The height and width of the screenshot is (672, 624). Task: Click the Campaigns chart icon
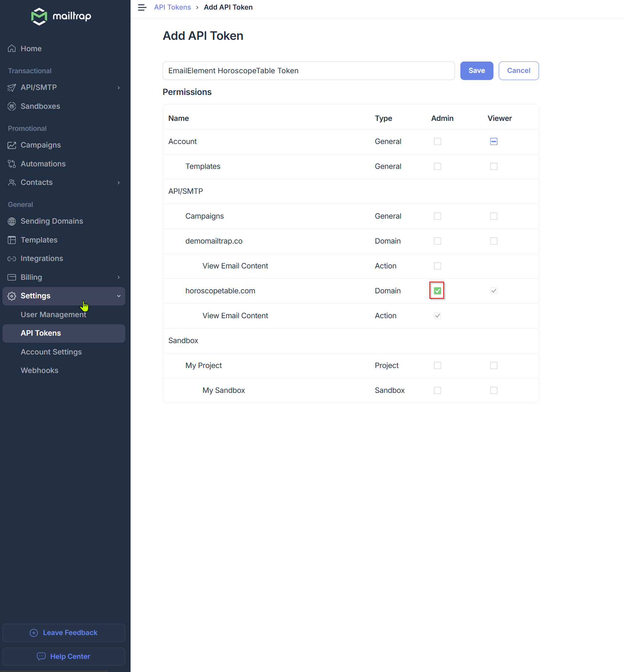12,145
